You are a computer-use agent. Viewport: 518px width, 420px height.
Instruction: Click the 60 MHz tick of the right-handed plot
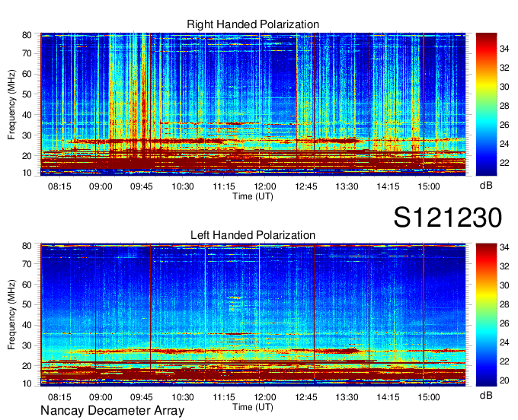tap(27, 74)
